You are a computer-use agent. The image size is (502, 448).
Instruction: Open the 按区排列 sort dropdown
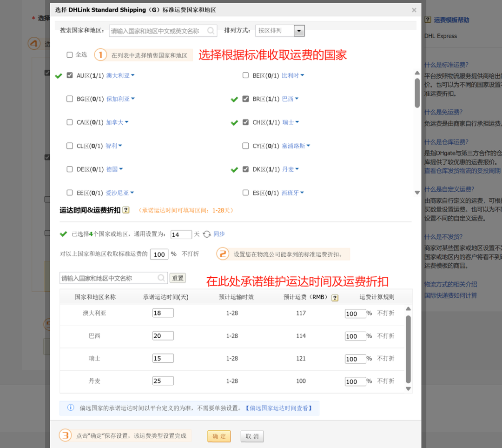coord(299,31)
